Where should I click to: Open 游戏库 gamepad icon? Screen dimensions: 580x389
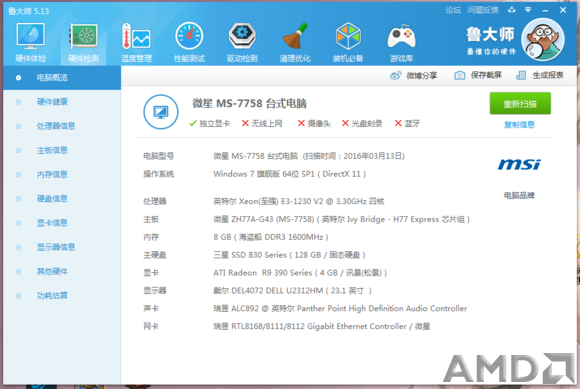[401, 42]
